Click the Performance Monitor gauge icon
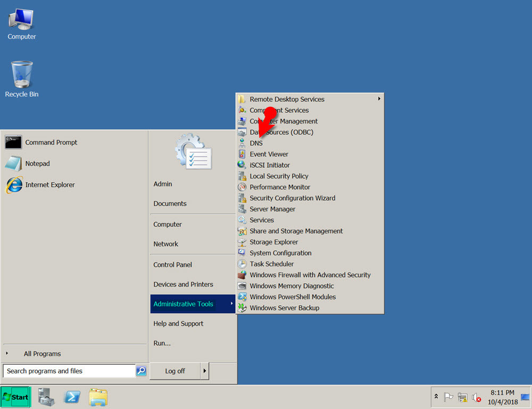This screenshot has height=409, width=532. (242, 187)
